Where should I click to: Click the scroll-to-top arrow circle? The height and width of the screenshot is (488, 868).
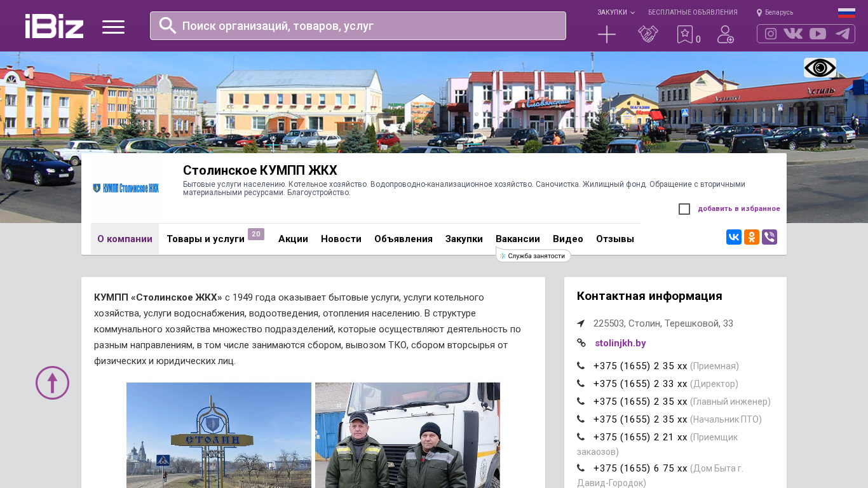(52, 383)
